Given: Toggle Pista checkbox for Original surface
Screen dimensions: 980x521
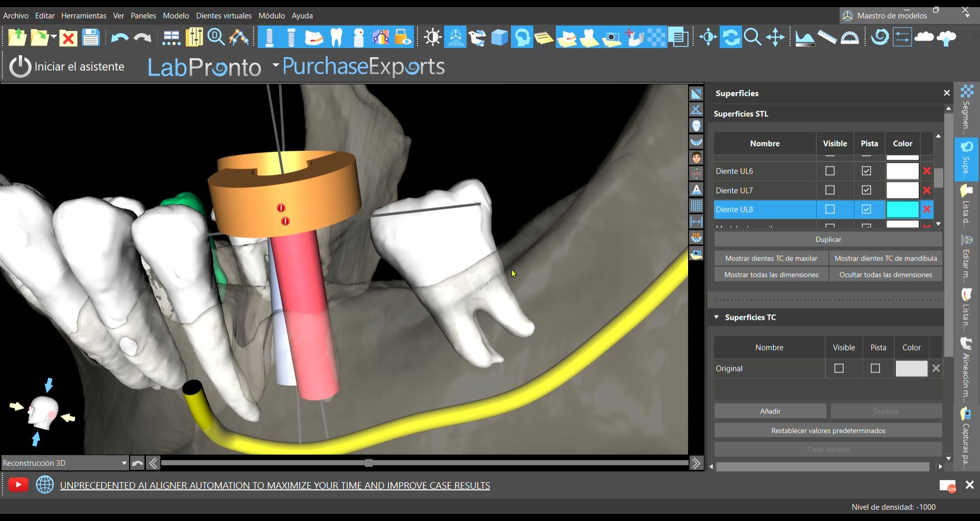Looking at the screenshot, I should (x=875, y=368).
